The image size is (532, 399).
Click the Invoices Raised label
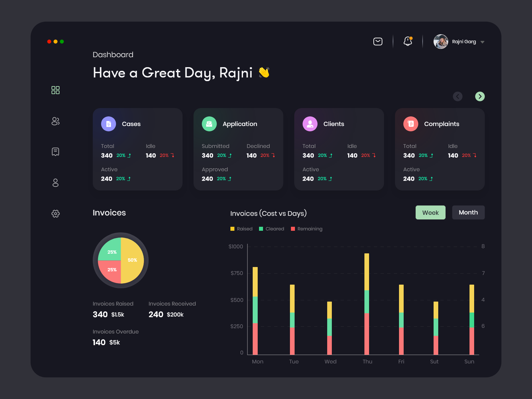pyautogui.click(x=113, y=304)
